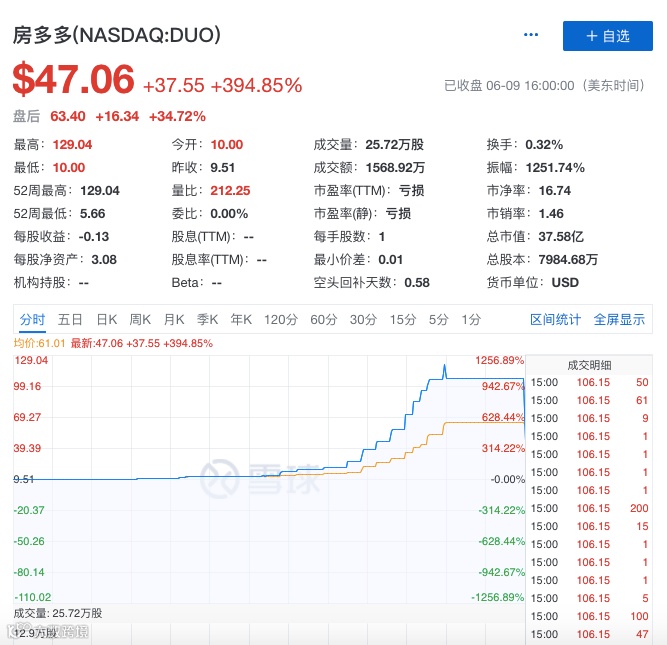The width and height of the screenshot is (667, 645).
Task: Click the 成交额 value 1568.92万
Action: point(395,168)
